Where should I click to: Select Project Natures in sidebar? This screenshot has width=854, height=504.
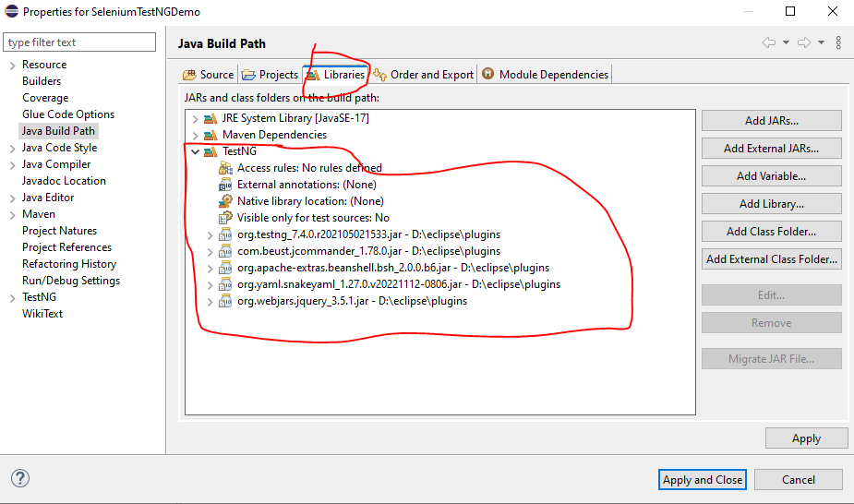tap(59, 231)
